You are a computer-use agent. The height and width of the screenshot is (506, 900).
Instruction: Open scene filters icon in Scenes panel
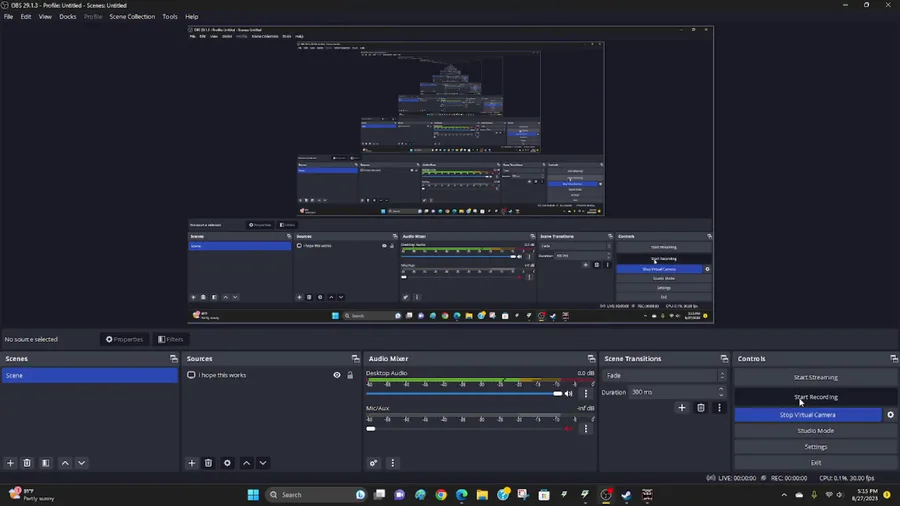tap(45, 463)
